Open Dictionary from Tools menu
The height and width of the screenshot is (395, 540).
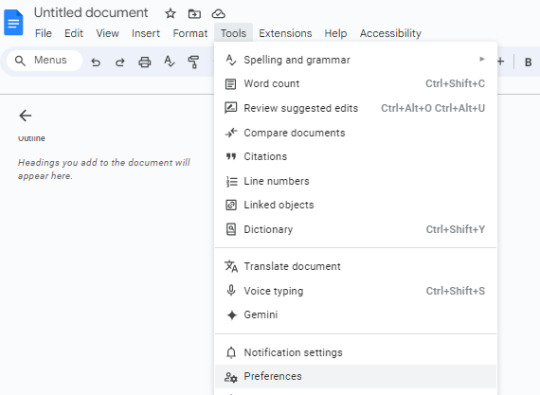click(355, 229)
